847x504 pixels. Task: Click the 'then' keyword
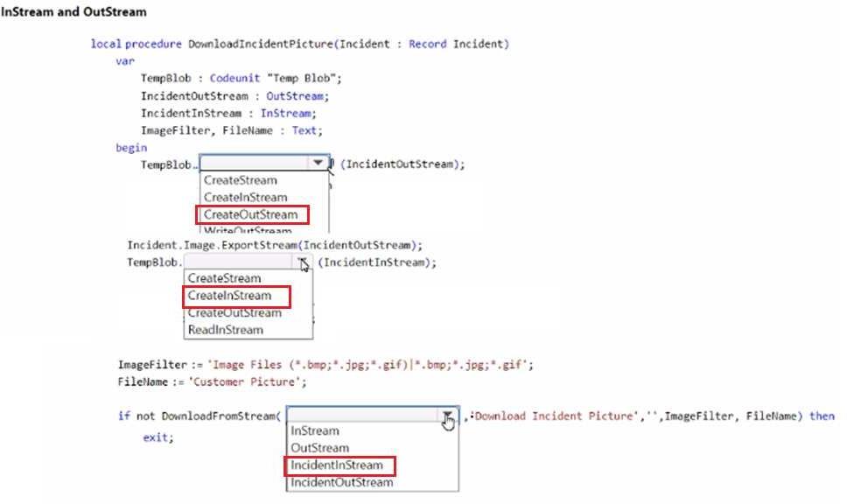(822, 416)
